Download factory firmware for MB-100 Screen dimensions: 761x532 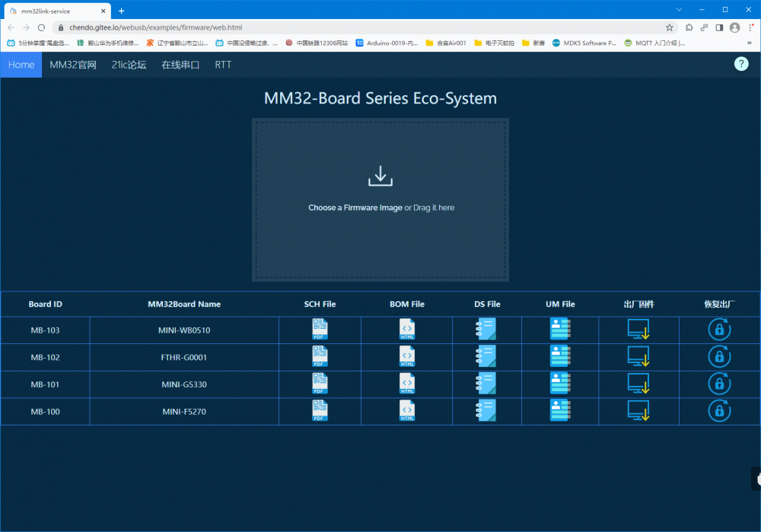(638, 411)
